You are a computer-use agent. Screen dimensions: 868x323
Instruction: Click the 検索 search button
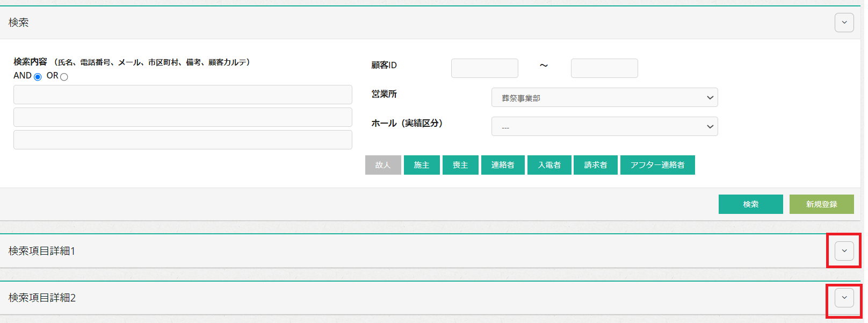click(750, 204)
